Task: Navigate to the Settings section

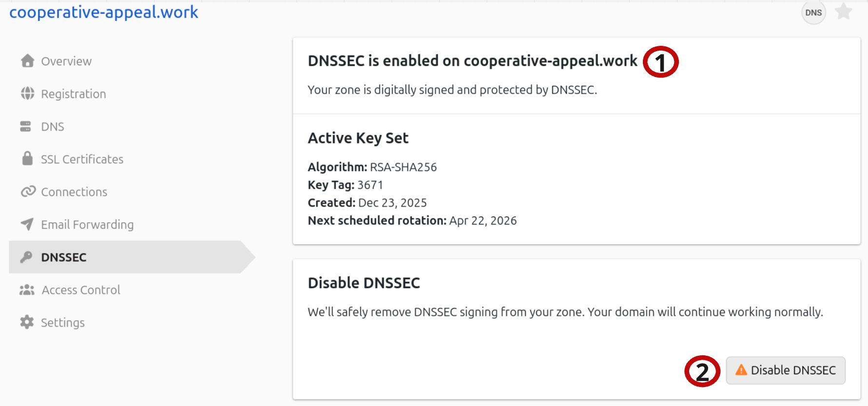Action: coord(63,322)
